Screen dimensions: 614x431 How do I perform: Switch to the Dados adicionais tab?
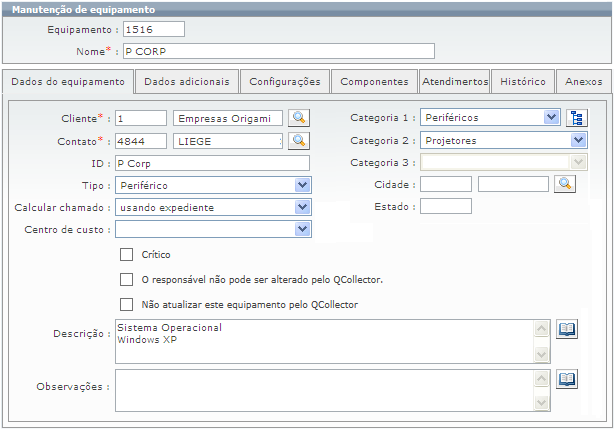187,82
